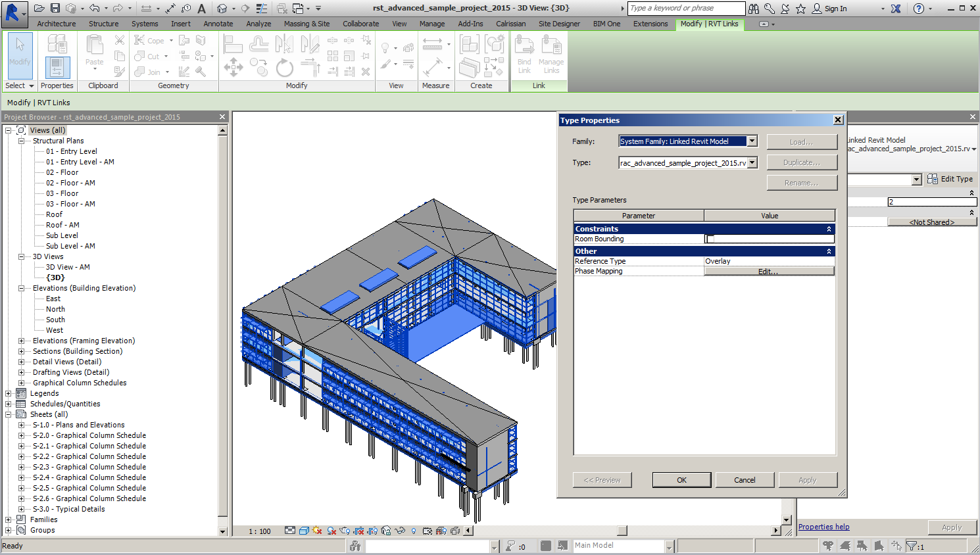
Task: Select sheet S-1.0 - Plans and Elevations
Action: 78,425
